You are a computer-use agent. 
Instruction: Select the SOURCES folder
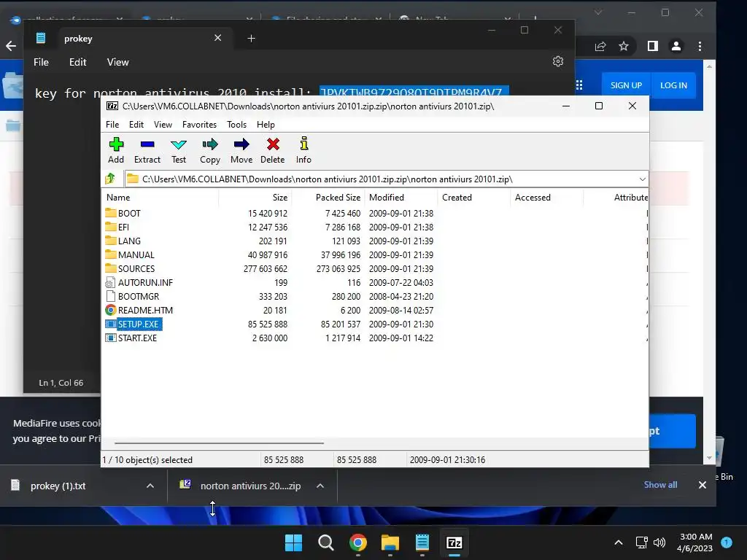[x=136, y=268]
